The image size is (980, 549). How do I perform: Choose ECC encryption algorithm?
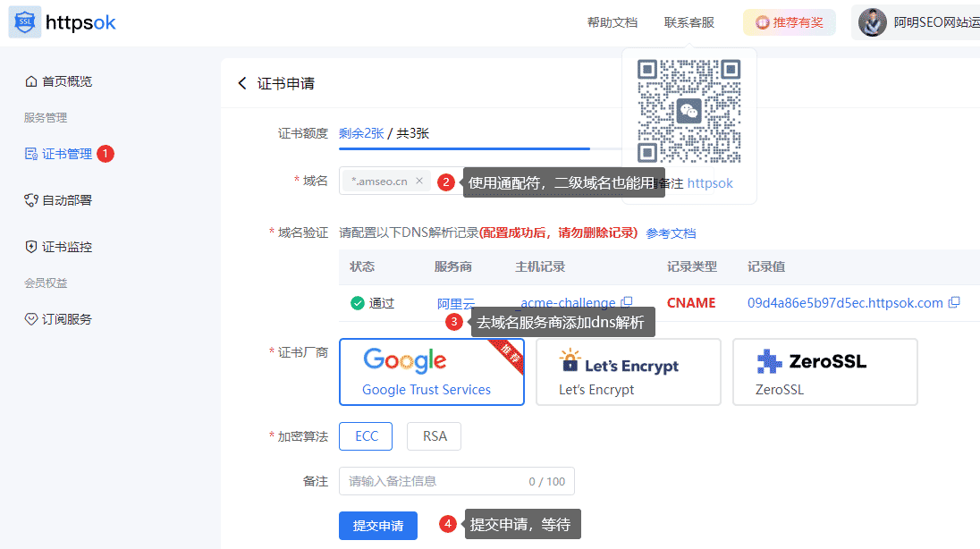(x=366, y=436)
